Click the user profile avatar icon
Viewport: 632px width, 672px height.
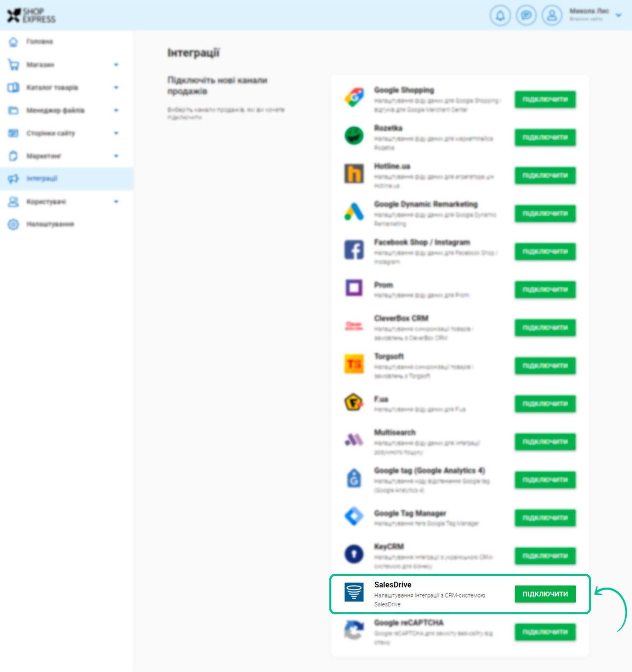point(552,15)
